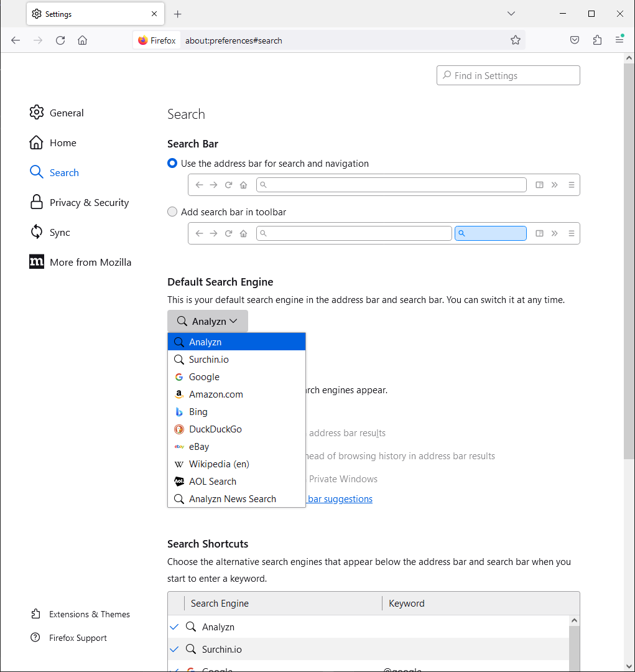Open the Save to Pocket icon

575,40
